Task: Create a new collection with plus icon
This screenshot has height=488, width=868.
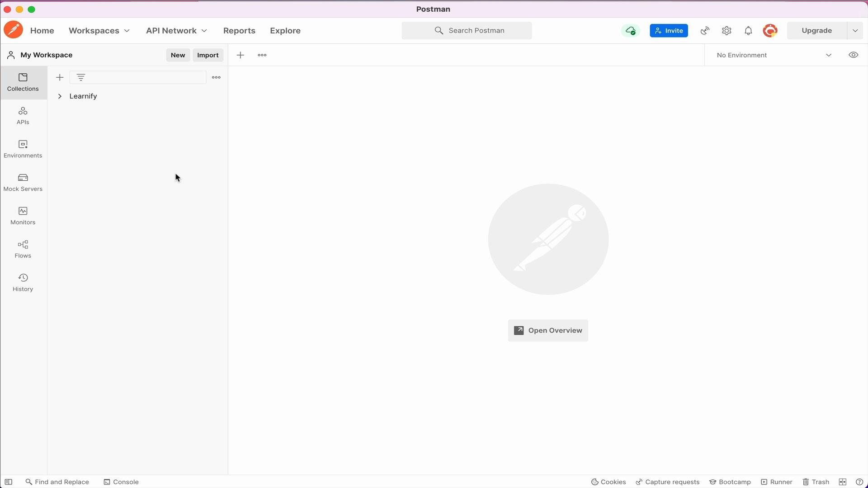Action: coord(60,77)
